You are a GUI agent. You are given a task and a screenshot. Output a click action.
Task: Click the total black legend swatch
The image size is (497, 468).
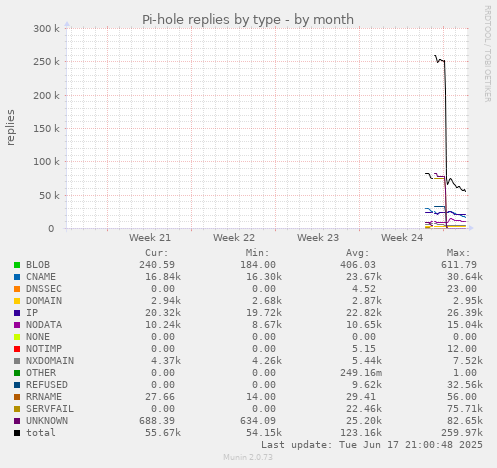17,433
